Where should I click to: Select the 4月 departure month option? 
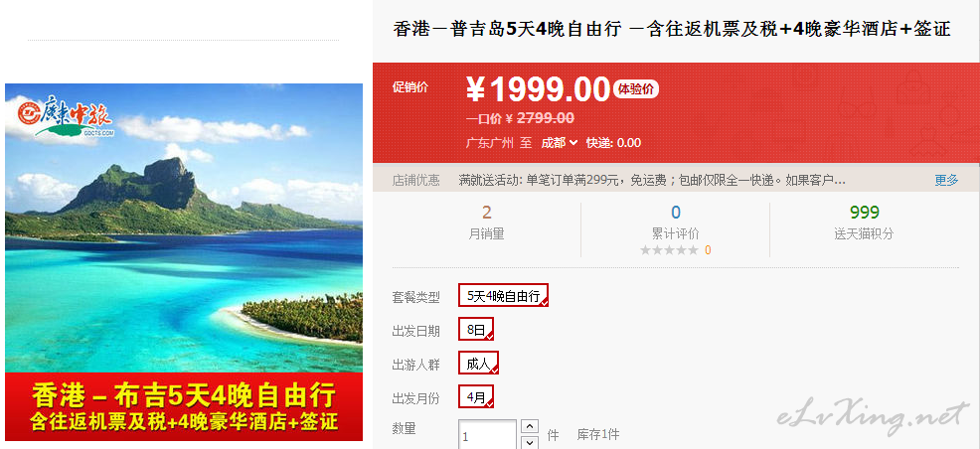pyautogui.click(x=476, y=396)
